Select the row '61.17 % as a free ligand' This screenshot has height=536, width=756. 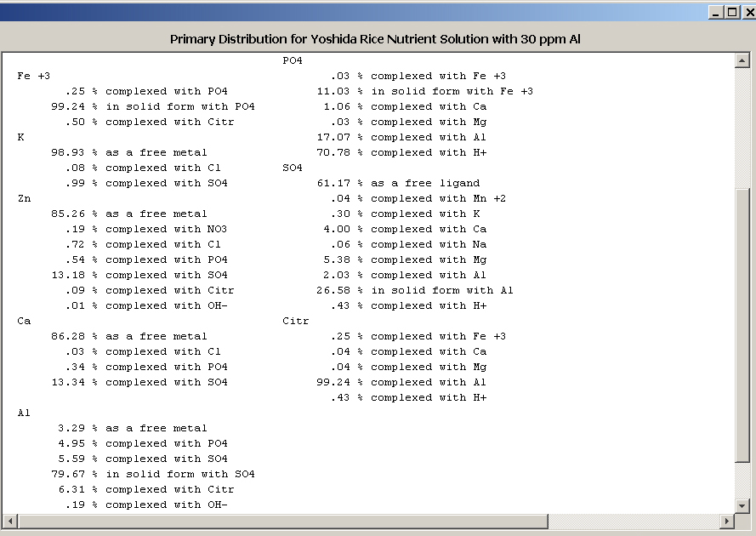398,183
